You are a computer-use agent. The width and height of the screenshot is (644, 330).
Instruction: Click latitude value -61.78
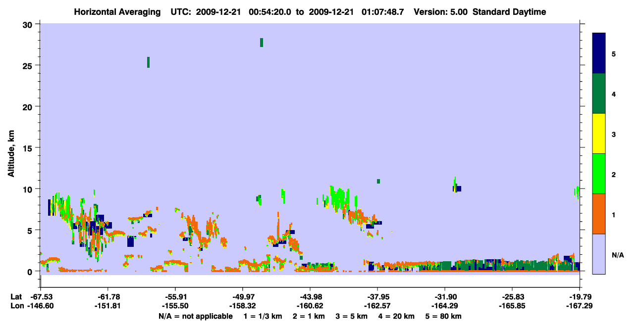(x=107, y=297)
